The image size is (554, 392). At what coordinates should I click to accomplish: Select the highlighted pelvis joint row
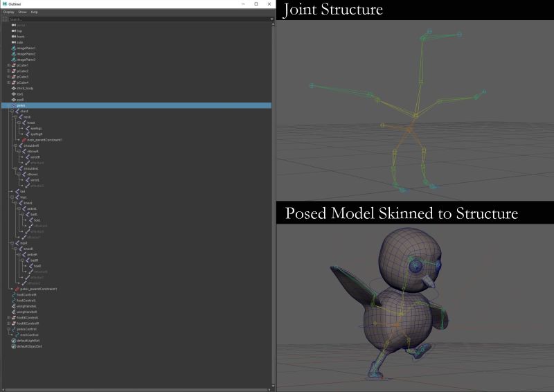pyautogui.click(x=136, y=105)
